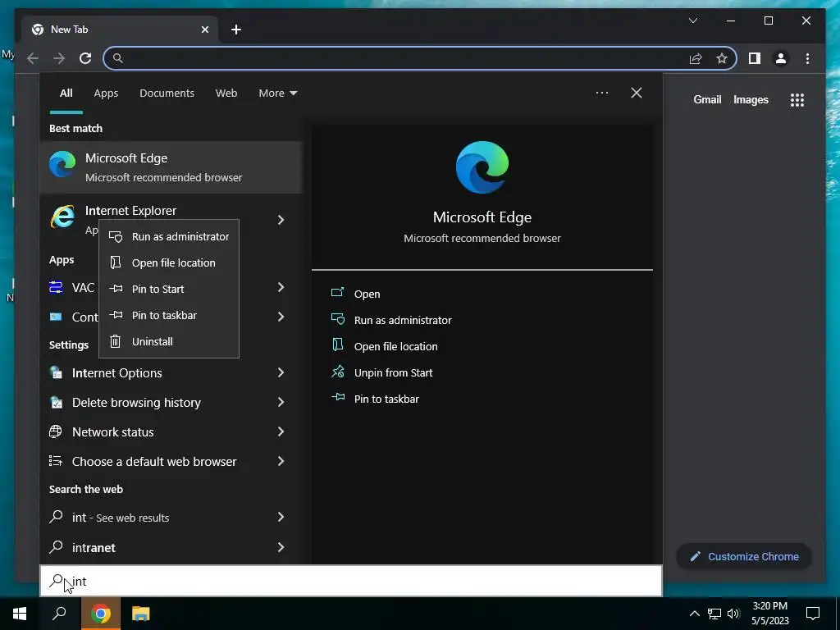Open Chrome profile avatar icon
This screenshot has width=840, height=630.
[x=781, y=58]
